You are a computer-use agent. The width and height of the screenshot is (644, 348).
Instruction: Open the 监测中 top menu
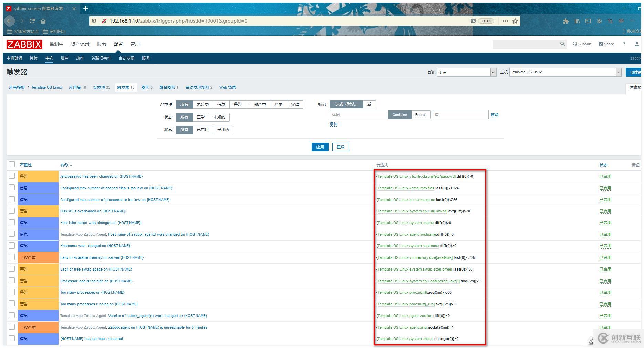(x=56, y=44)
